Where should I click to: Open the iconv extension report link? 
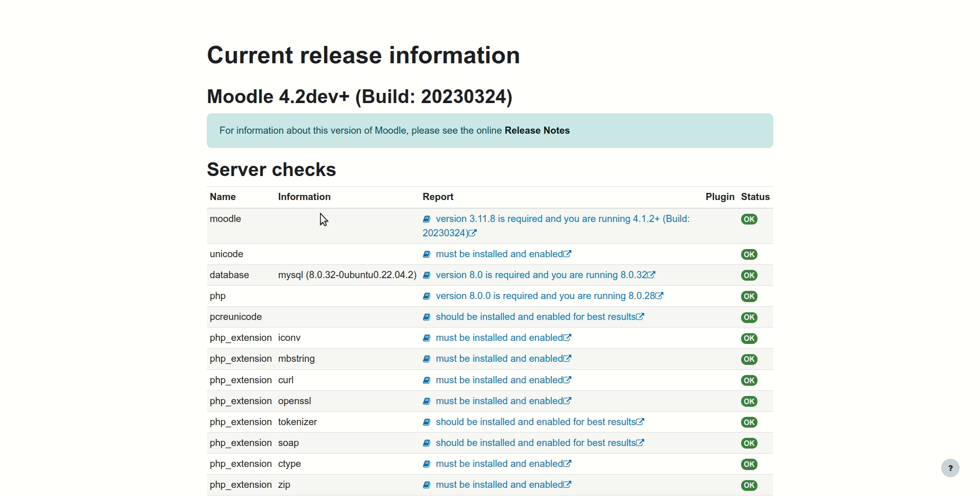pyautogui.click(x=504, y=338)
